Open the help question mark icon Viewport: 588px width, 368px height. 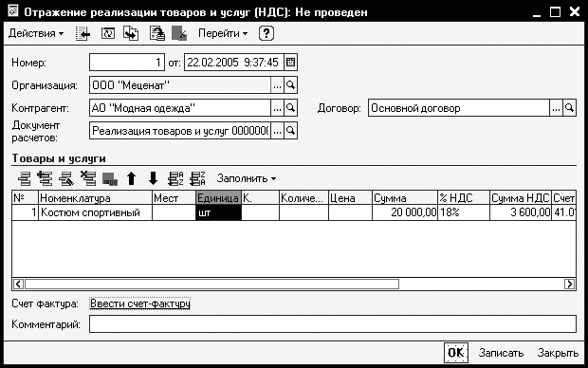(266, 33)
